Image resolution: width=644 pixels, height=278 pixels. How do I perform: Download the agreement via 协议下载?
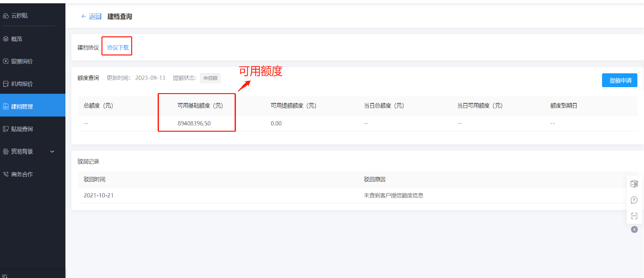(x=118, y=48)
